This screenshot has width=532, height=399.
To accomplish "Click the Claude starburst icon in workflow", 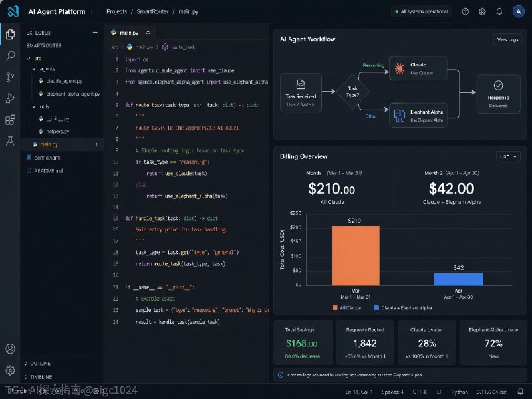I will (400, 68).
